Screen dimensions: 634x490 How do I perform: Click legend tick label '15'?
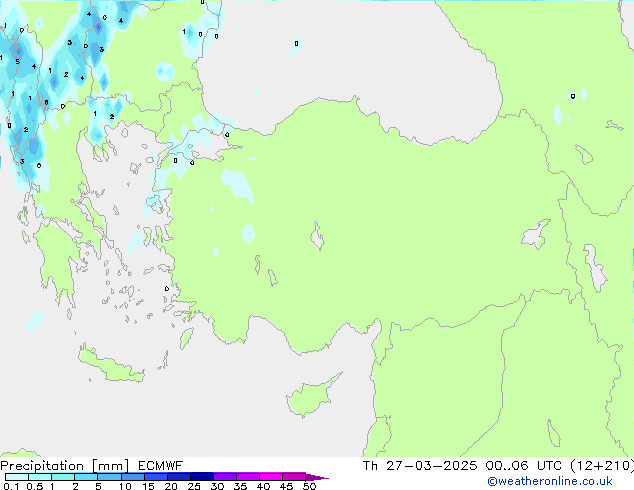coord(148,486)
